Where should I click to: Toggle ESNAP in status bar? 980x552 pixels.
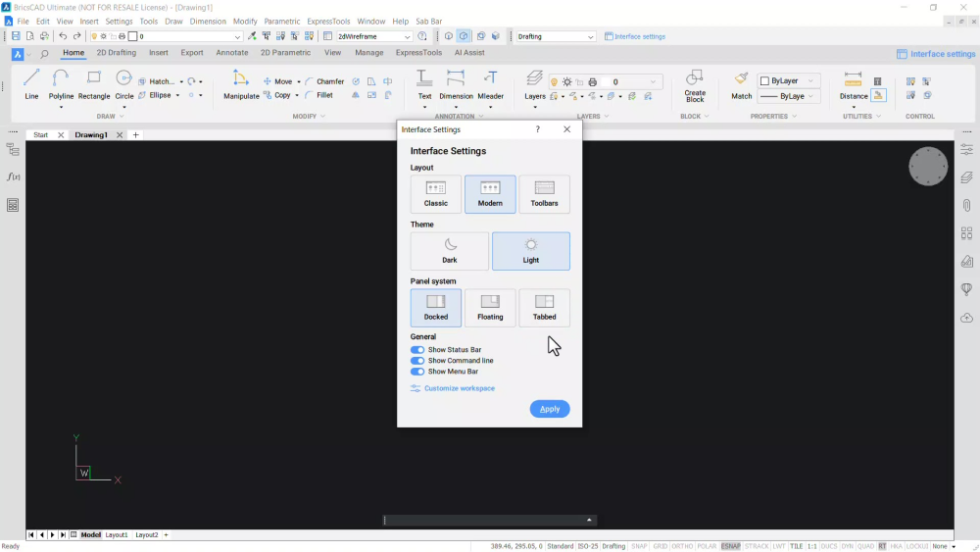(730, 546)
